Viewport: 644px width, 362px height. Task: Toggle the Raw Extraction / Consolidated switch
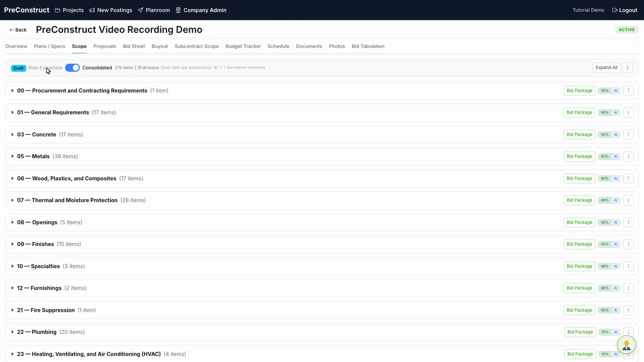[72, 68]
